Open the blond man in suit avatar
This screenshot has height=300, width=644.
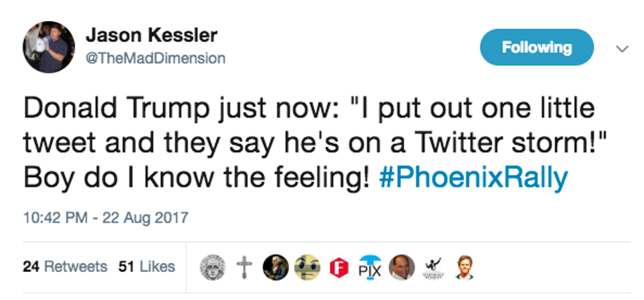pyautogui.click(x=464, y=267)
